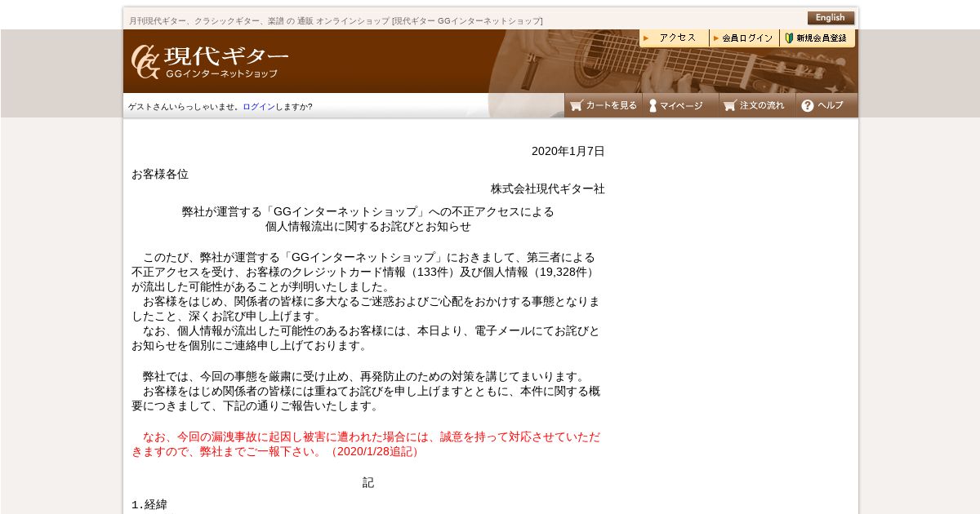This screenshot has width=980, height=514.
Task: Click the ログイン link in greeting bar
Action: [x=259, y=107]
